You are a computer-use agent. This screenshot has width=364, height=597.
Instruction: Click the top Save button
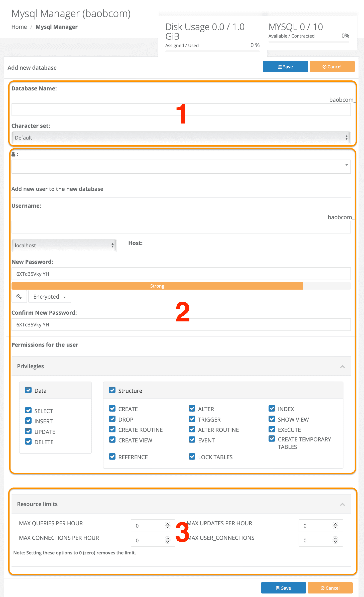click(x=285, y=67)
